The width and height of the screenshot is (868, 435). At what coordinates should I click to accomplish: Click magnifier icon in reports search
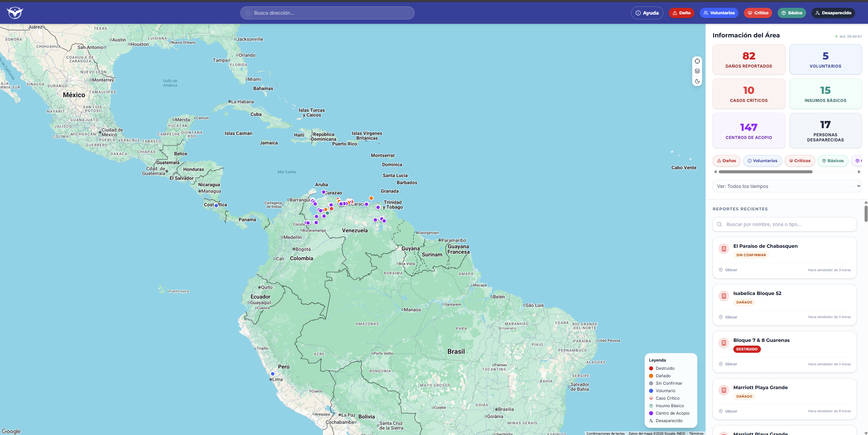tap(719, 224)
